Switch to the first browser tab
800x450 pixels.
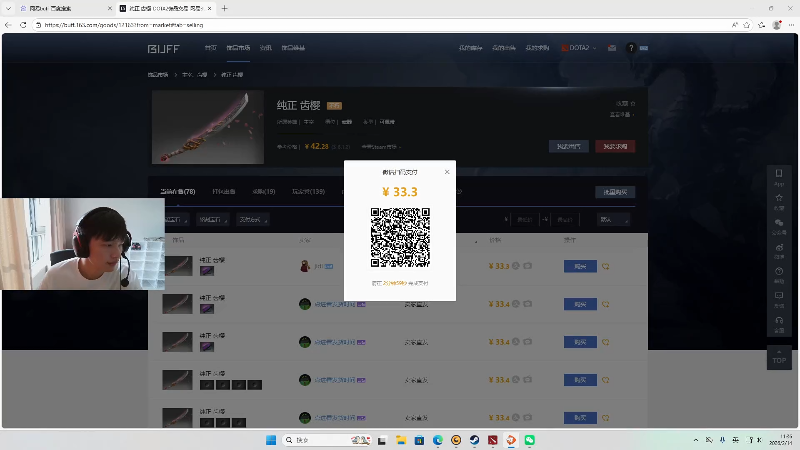point(65,9)
